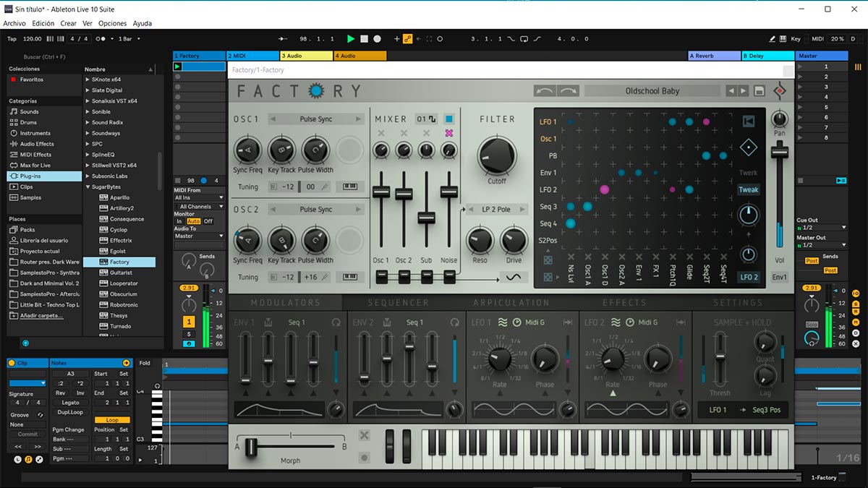868x488 pixels.
Task: Click the ENV 2 loop icon
Action: click(454, 322)
